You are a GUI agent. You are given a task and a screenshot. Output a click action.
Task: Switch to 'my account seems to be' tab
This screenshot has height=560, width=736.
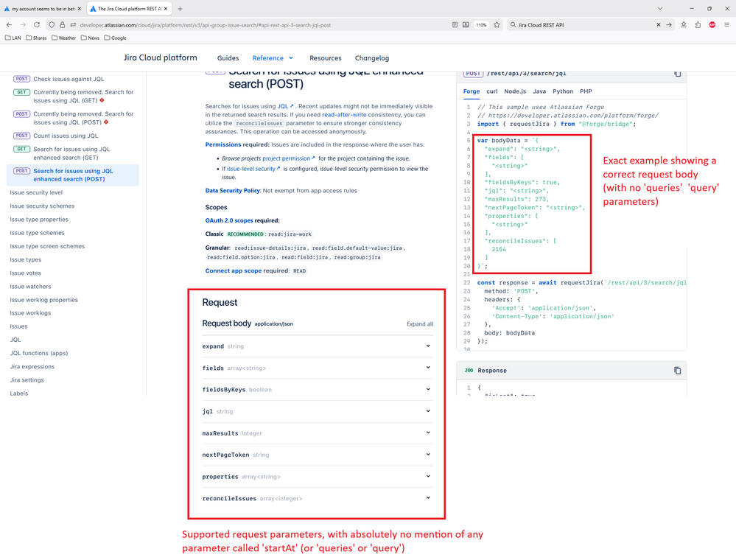pyautogui.click(x=42, y=8)
